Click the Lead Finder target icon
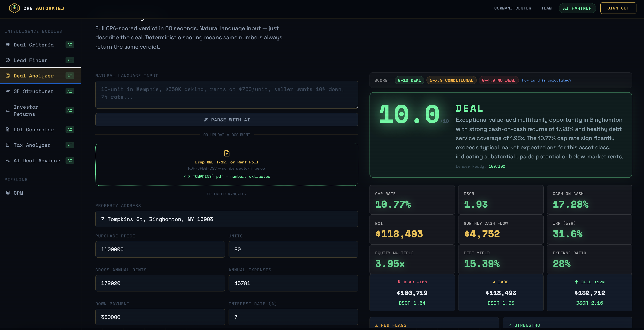 pos(8,60)
